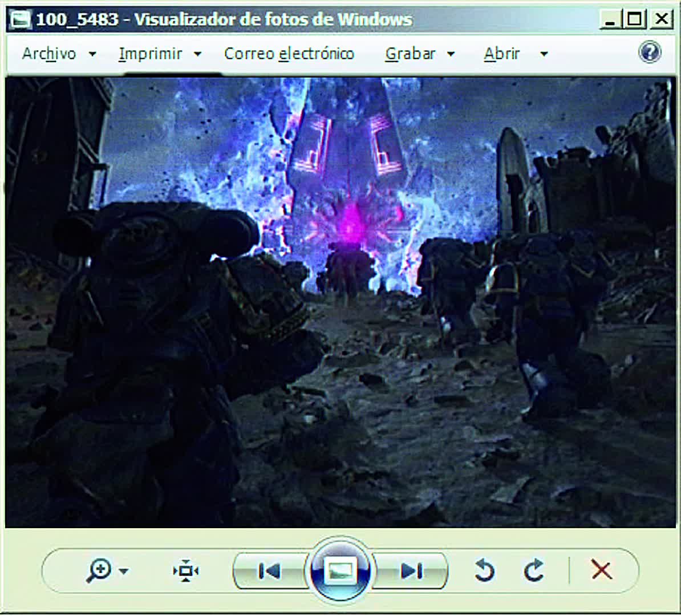Expand the Grabar dropdown arrow

(x=451, y=54)
